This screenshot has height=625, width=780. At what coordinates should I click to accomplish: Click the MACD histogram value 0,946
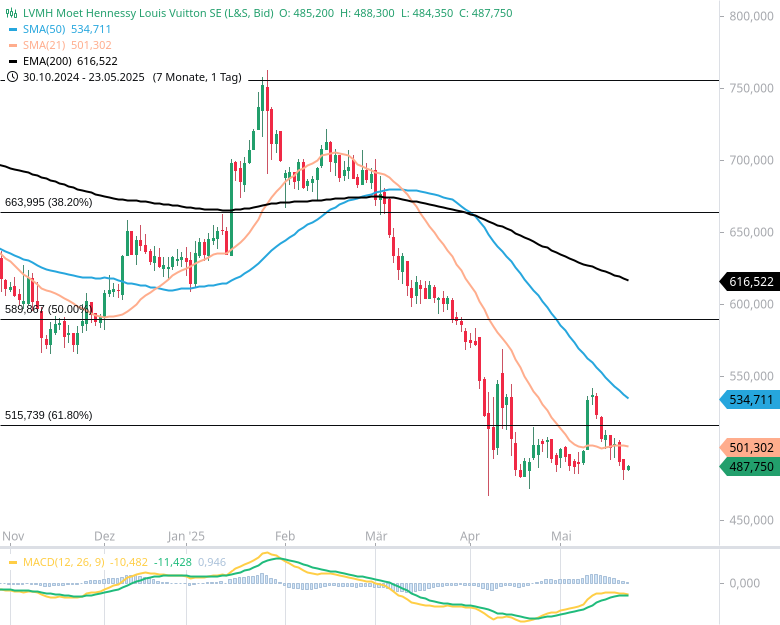(x=212, y=562)
